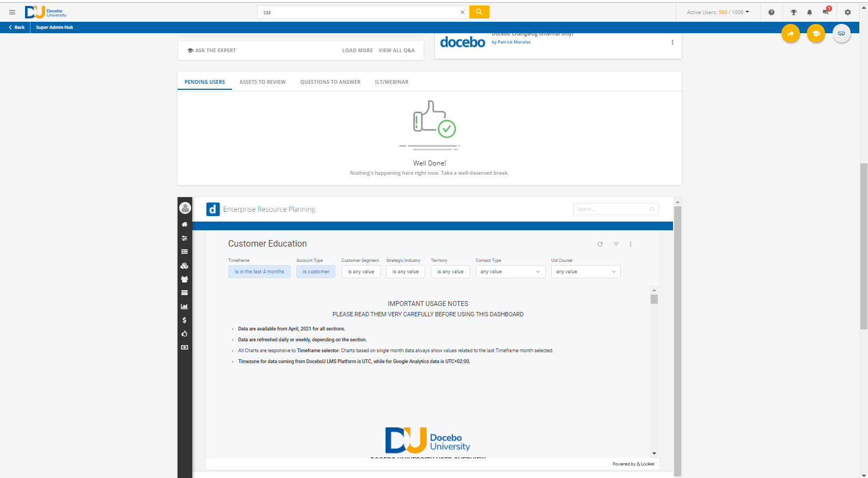Click the 'Customer Education' dashboard title

click(x=267, y=244)
